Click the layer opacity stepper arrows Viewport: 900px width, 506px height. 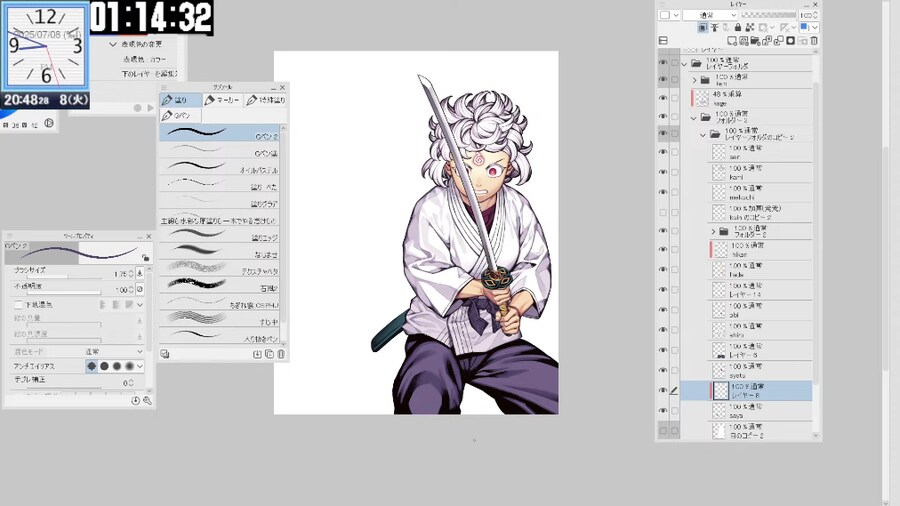(816, 15)
